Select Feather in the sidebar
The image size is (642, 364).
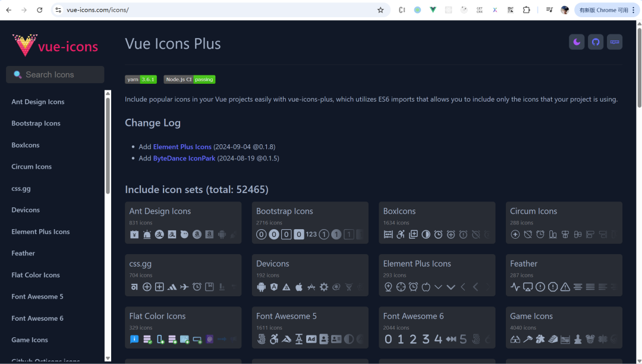click(x=23, y=253)
